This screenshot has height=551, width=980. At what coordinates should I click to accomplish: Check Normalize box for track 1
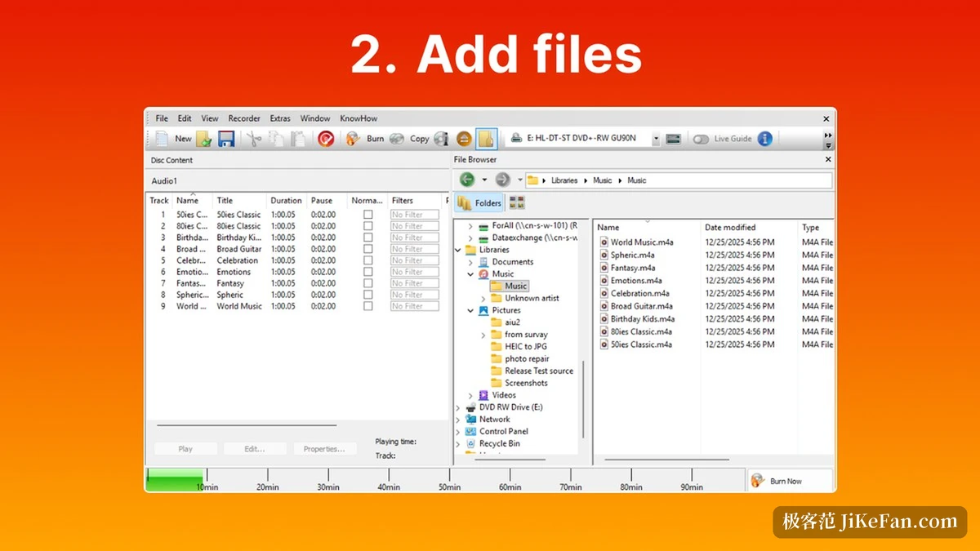(x=367, y=215)
